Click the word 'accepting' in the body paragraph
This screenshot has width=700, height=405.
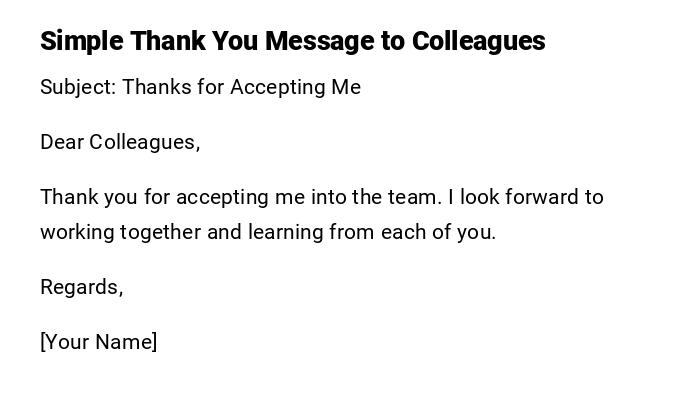[217, 197]
